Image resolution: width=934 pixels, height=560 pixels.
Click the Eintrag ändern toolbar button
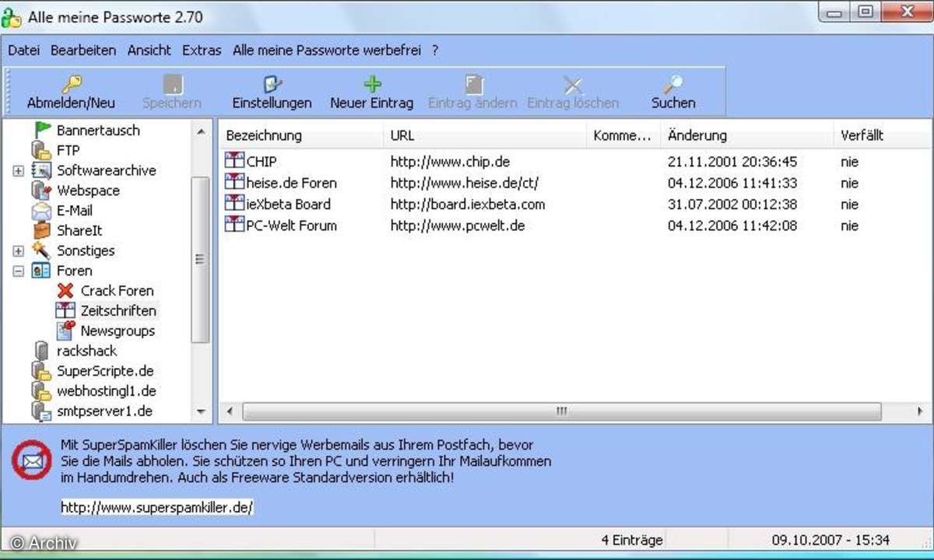tap(472, 93)
